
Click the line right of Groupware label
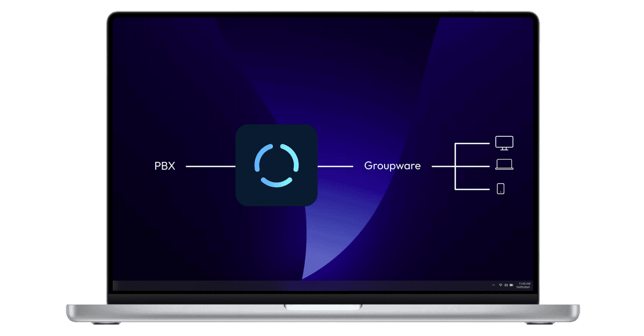[x=442, y=166]
